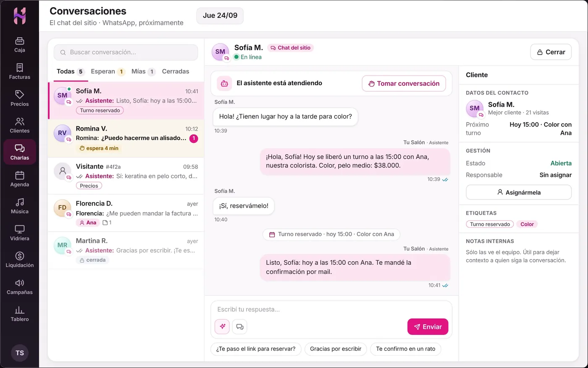Open the Visitante #4f2a conversation
The width and height of the screenshot is (588, 368).
click(126, 176)
